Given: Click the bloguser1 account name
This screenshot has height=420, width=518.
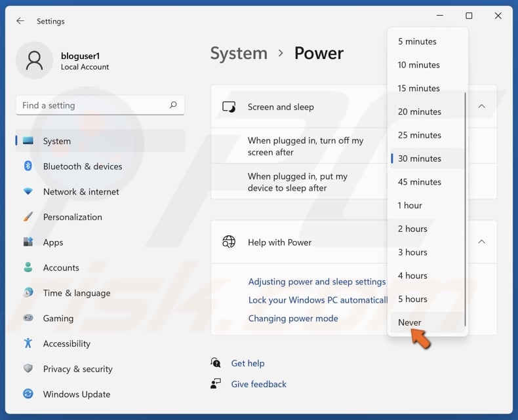Looking at the screenshot, I should pyautogui.click(x=80, y=56).
